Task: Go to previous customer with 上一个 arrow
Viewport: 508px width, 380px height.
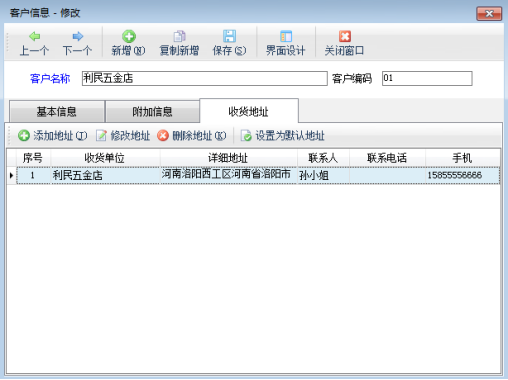Action: [34, 36]
